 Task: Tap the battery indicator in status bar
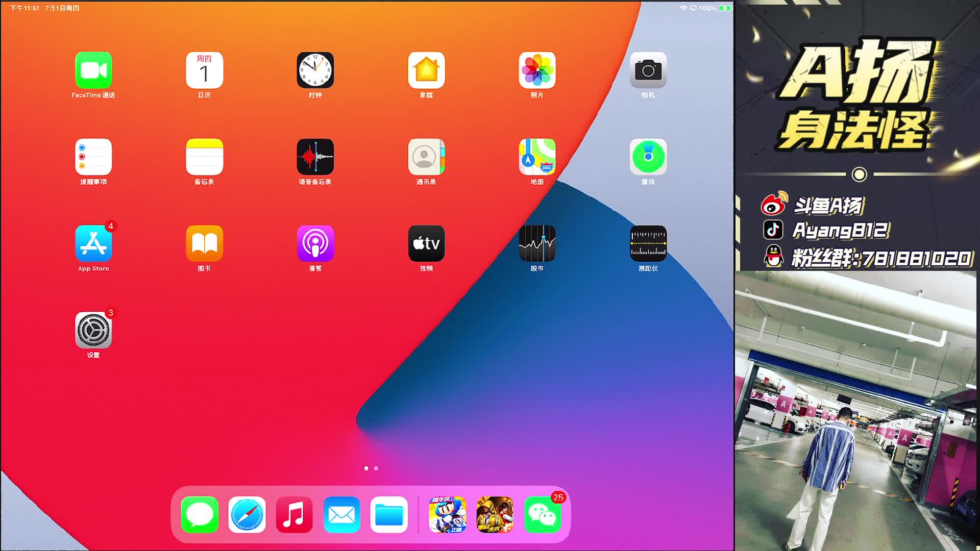click(724, 8)
